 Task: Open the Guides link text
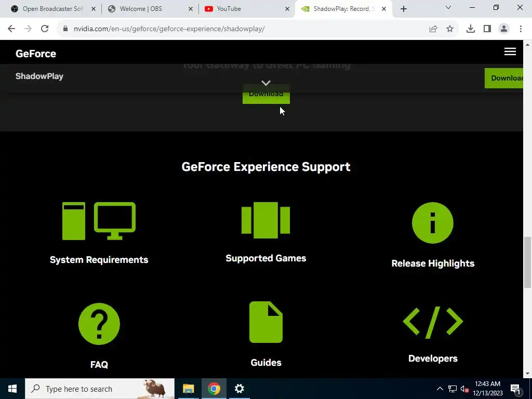click(x=266, y=363)
